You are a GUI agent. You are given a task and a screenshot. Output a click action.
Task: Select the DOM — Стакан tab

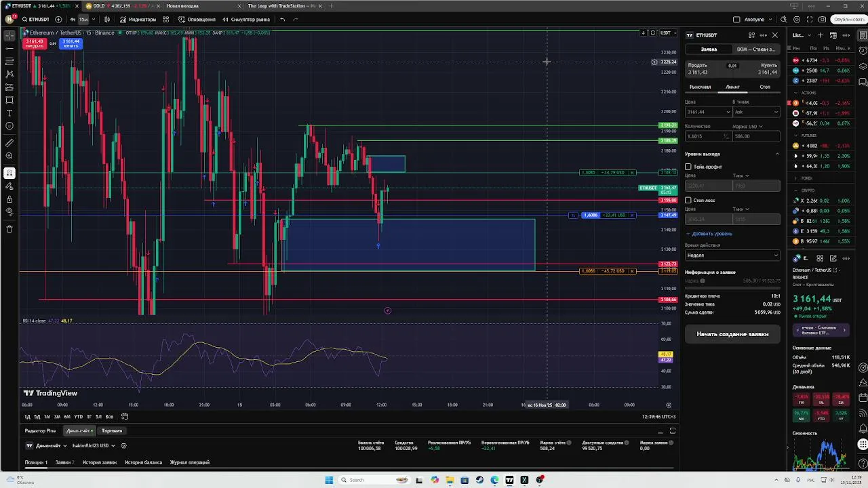755,49
